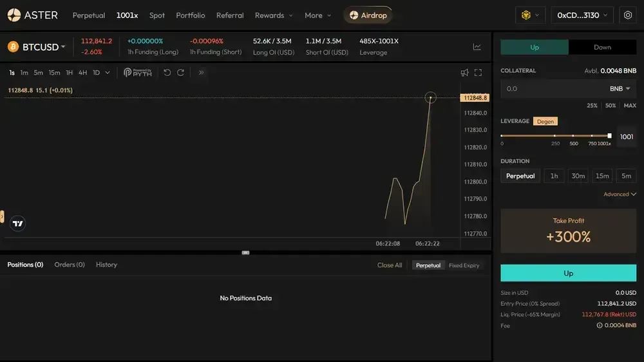Switch trade direction to Down
The image size is (644, 362).
coord(602,47)
